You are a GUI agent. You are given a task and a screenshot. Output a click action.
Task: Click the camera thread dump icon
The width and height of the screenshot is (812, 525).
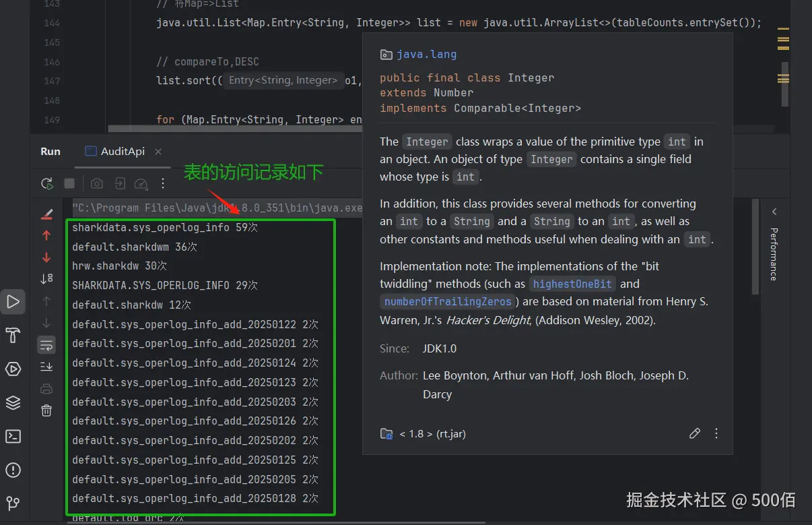[x=98, y=183]
